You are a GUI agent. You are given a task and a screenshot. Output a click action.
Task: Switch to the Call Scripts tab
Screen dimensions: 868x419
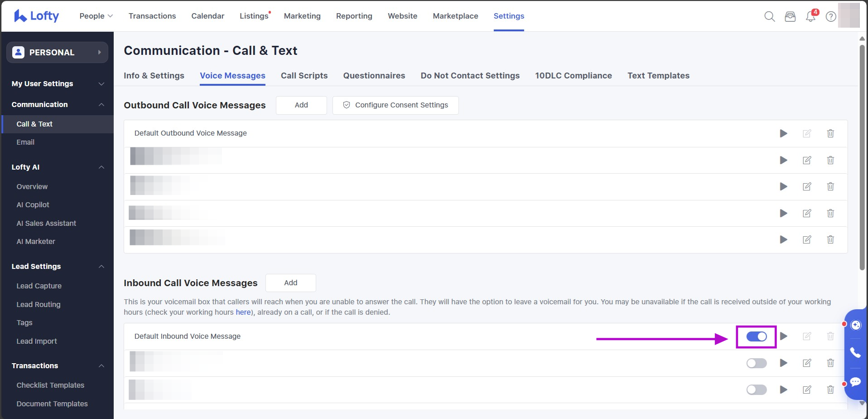click(304, 76)
